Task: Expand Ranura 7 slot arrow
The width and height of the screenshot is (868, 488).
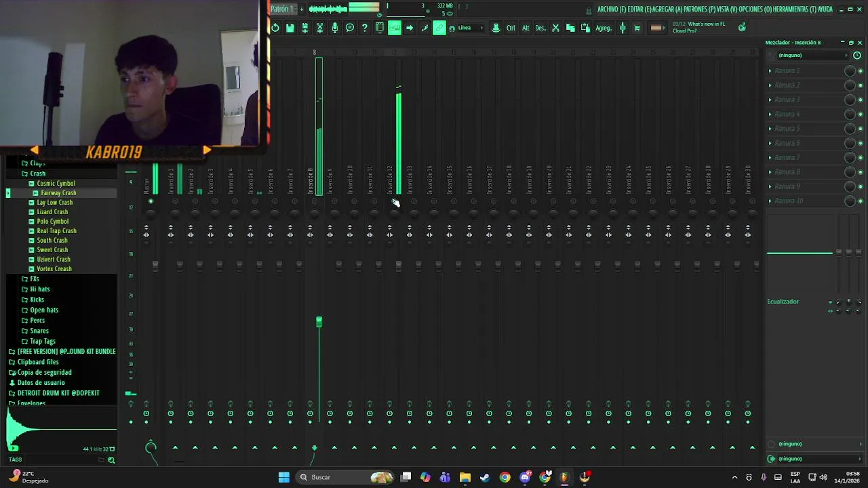Action: tap(770, 157)
